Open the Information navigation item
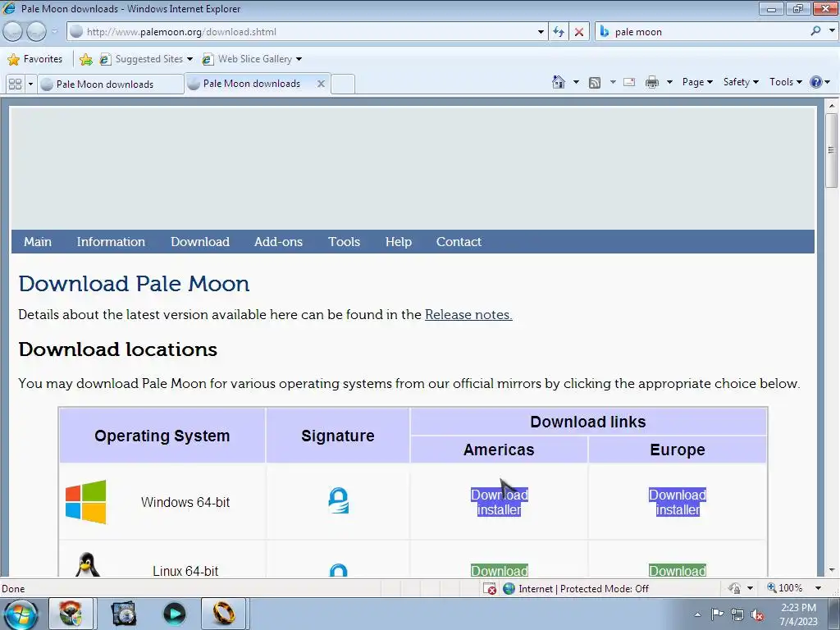 click(111, 242)
